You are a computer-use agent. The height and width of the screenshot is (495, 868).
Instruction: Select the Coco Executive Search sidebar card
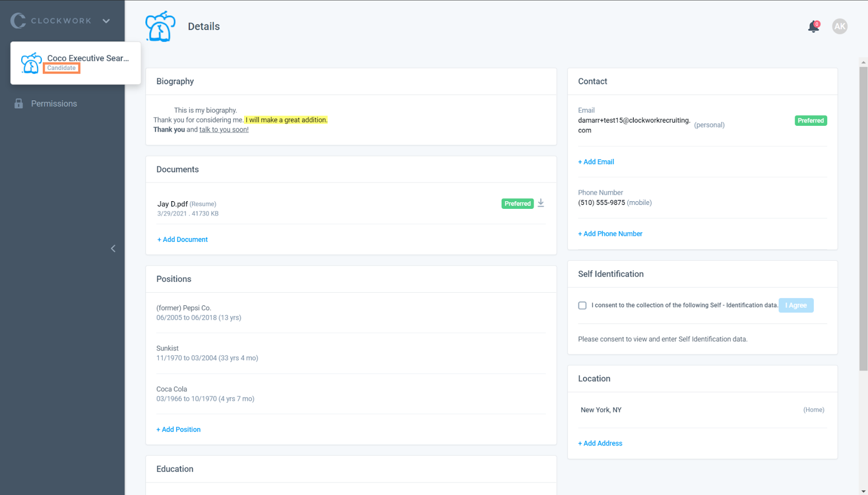75,63
